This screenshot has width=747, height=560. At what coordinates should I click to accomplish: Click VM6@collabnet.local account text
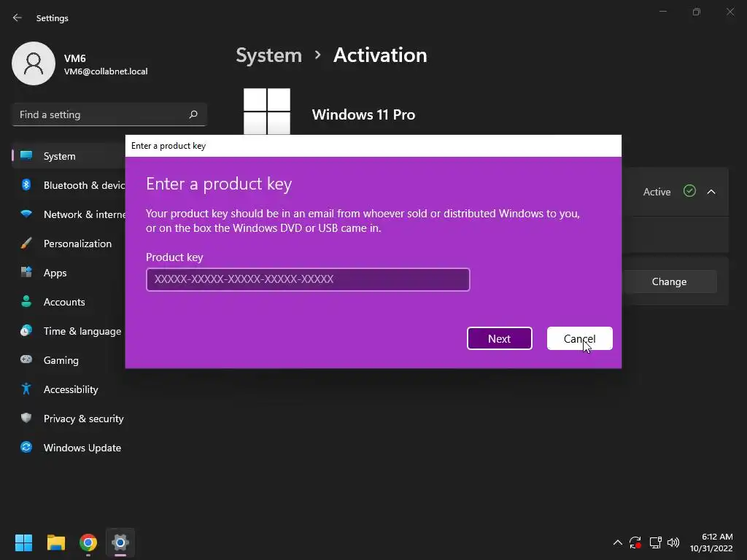pos(106,71)
